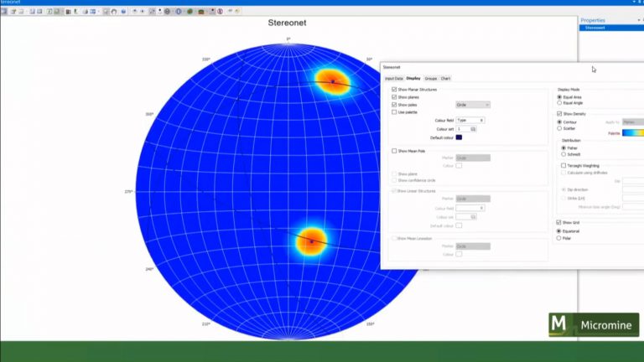This screenshot has height=362, width=644.
Task: Open the Colour field Type dropdown
Action: pyautogui.click(x=470, y=121)
